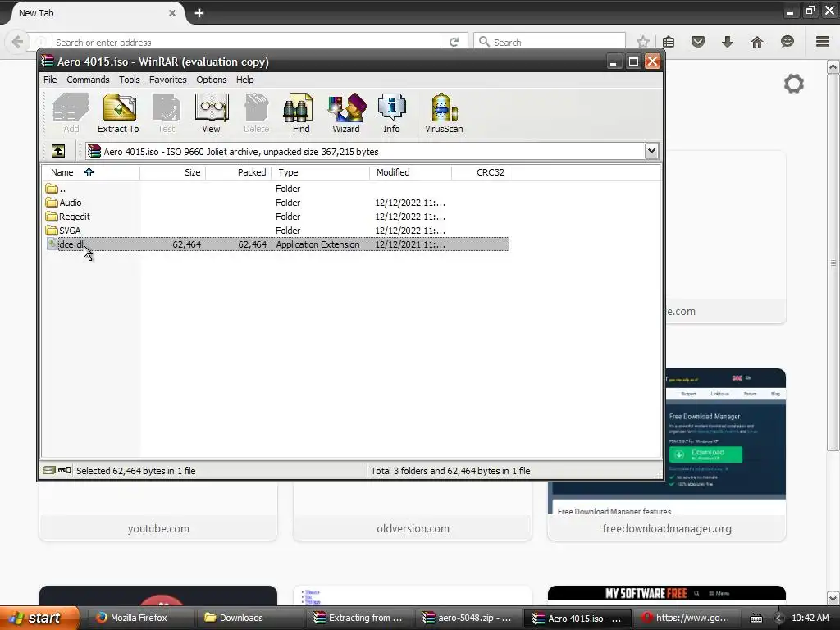840x630 pixels.
Task: Click Firefox page scrollbar down arrow
Action: click(833, 598)
